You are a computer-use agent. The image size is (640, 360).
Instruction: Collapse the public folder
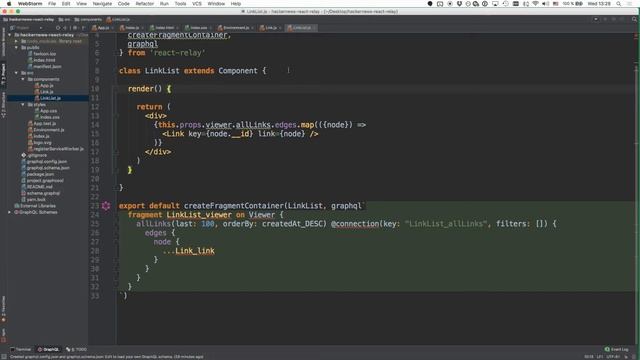(16, 47)
